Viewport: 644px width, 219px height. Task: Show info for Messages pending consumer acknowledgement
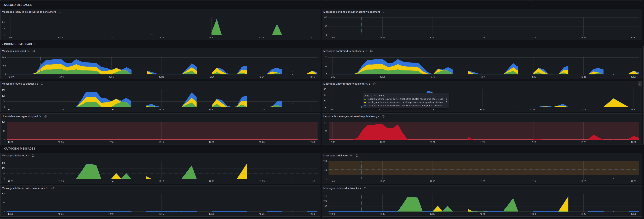click(x=384, y=12)
